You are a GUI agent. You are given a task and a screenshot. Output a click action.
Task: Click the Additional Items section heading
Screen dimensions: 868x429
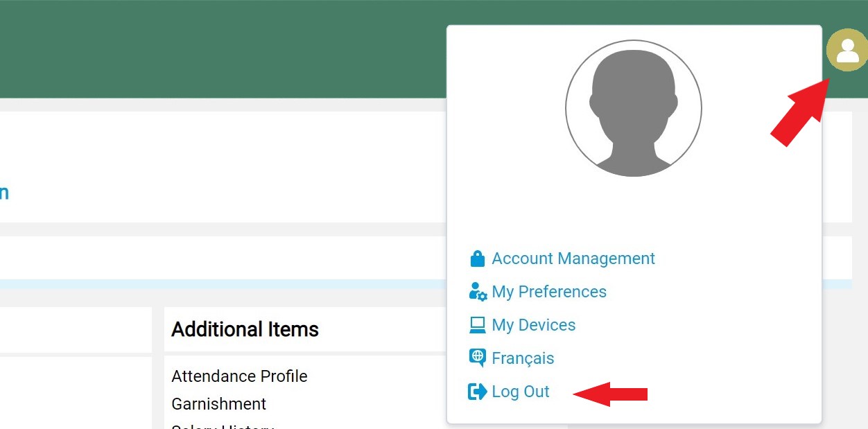pyautogui.click(x=245, y=329)
